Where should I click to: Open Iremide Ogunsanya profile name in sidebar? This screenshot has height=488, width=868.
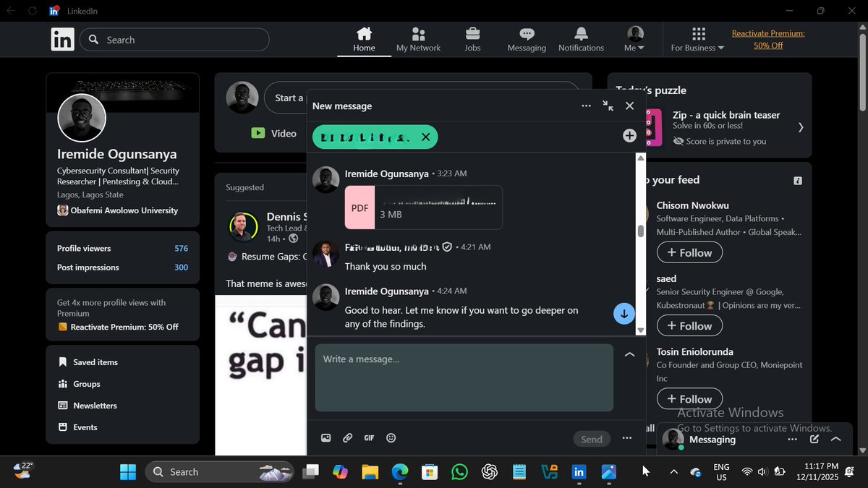point(117,154)
